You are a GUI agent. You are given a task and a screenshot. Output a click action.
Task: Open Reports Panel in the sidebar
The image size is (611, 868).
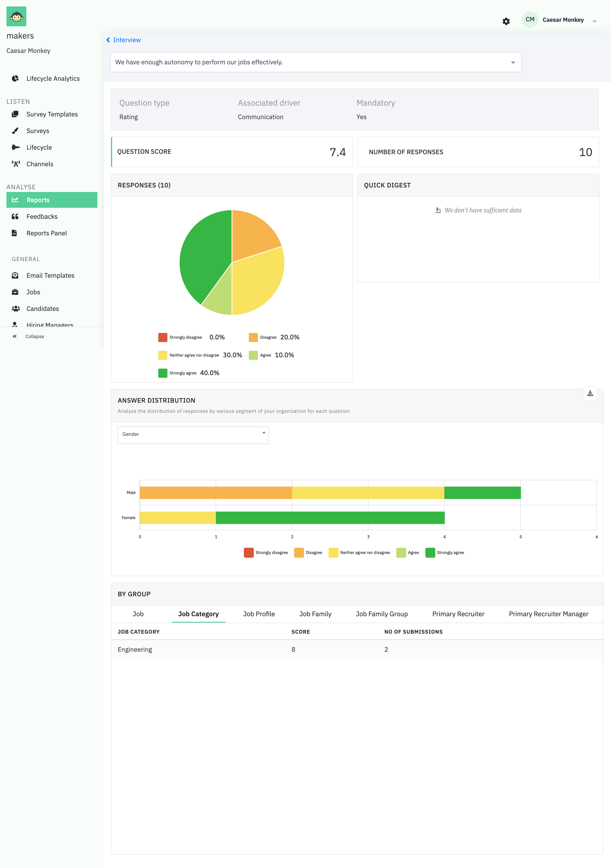[47, 233]
